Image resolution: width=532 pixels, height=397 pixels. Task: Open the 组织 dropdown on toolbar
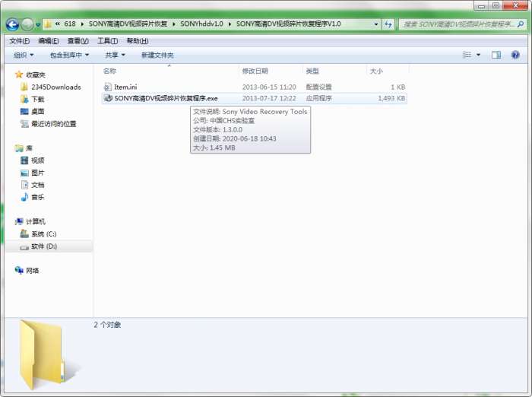[24, 55]
